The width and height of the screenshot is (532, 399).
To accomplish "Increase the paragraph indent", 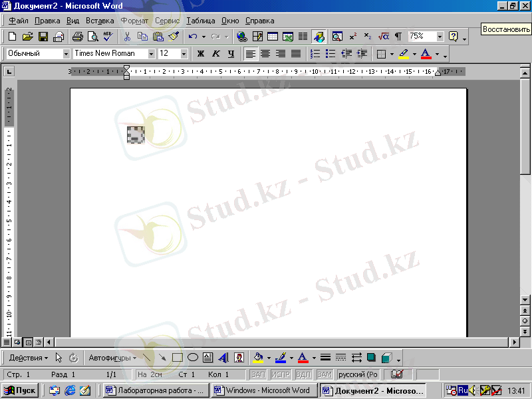I will [362, 54].
